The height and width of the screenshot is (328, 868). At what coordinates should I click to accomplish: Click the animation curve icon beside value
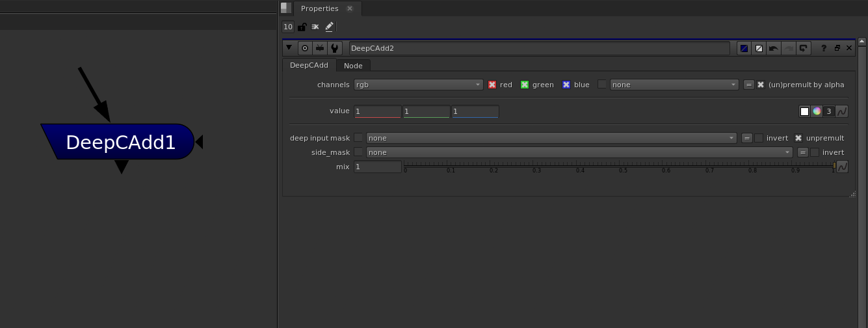842,111
